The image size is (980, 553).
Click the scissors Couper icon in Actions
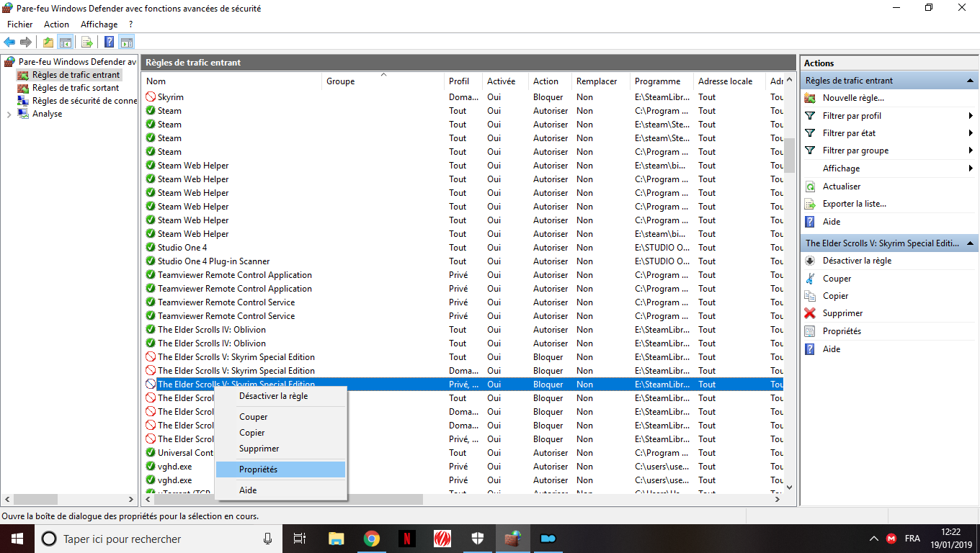810,279
